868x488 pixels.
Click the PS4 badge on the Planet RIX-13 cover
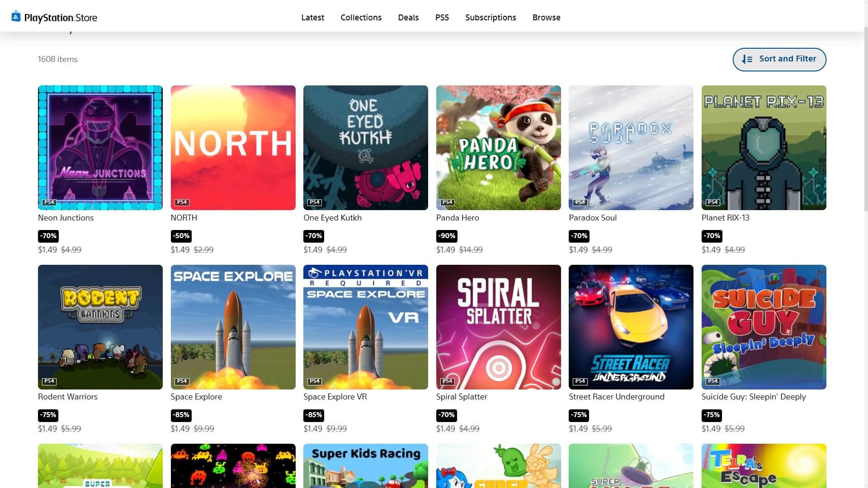tap(712, 202)
